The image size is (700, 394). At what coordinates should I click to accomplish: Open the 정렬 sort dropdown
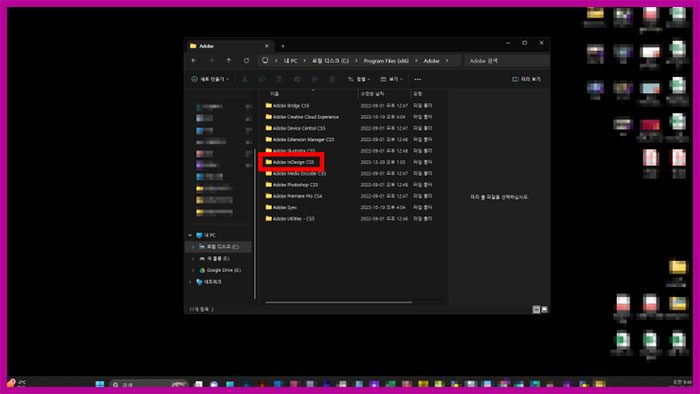tap(359, 79)
